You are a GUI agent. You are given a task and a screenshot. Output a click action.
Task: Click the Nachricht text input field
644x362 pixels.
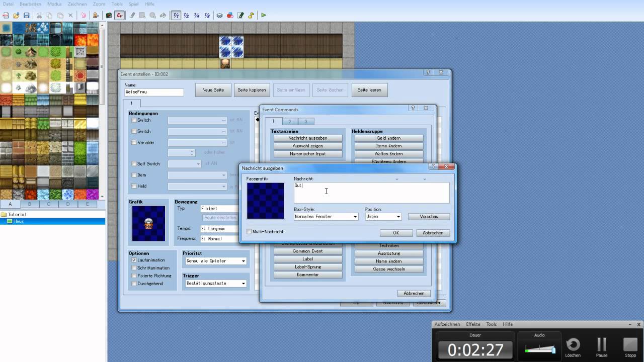click(x=371, y=193)
